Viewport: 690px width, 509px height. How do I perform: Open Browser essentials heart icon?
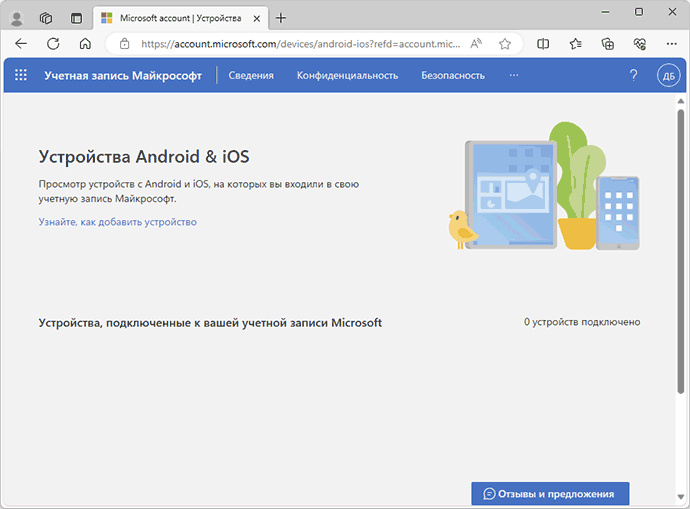(640, 44)
